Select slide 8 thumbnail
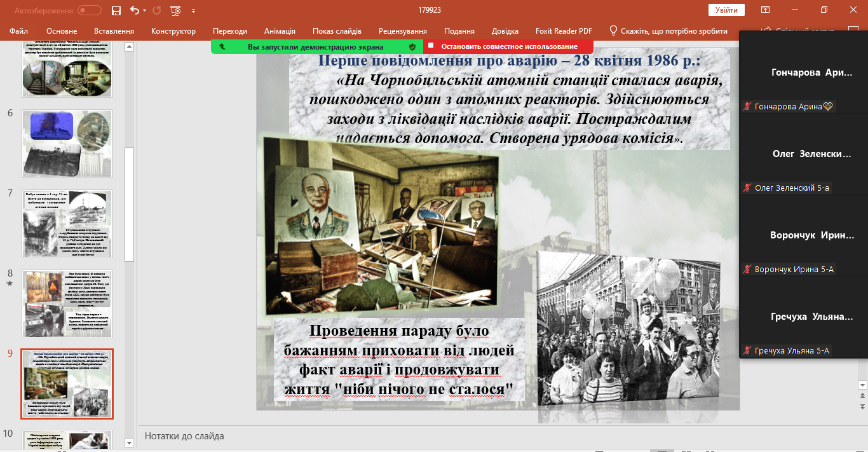 click(x=67, y=303)
